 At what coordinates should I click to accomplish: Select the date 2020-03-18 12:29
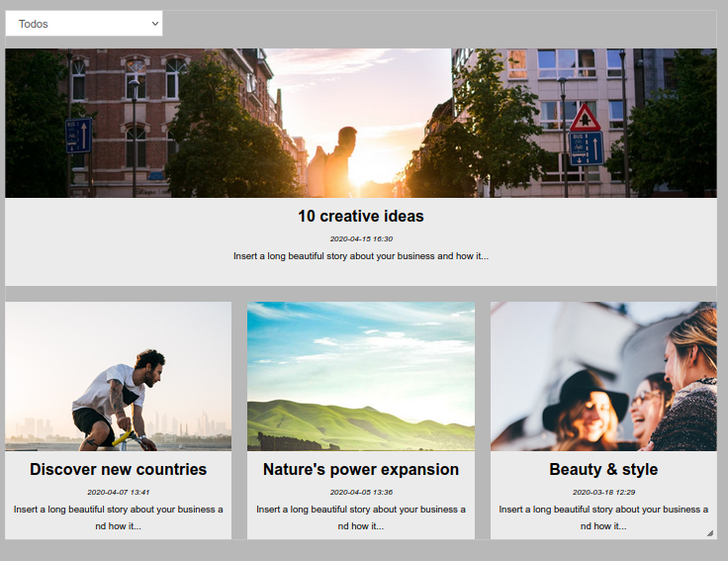point(603,492)
